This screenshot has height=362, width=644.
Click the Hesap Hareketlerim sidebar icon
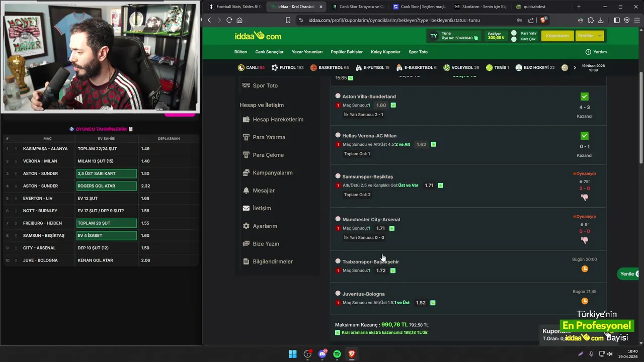[246, 120]
